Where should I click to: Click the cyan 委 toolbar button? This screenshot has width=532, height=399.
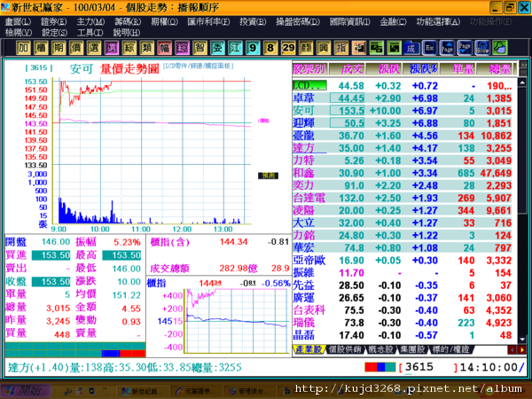pyautogui.click(x=217, y=48)
